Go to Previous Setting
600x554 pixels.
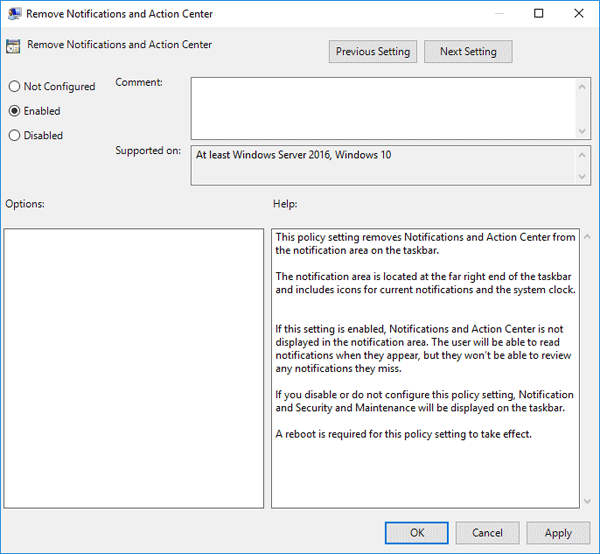[373, 51]
